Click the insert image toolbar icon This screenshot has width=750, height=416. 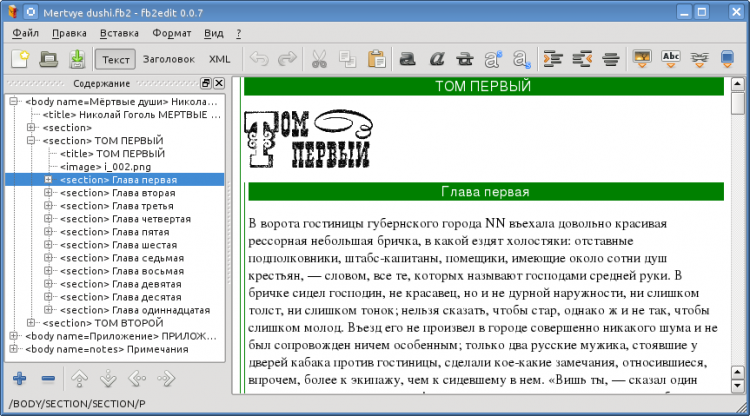coord(642,59)
